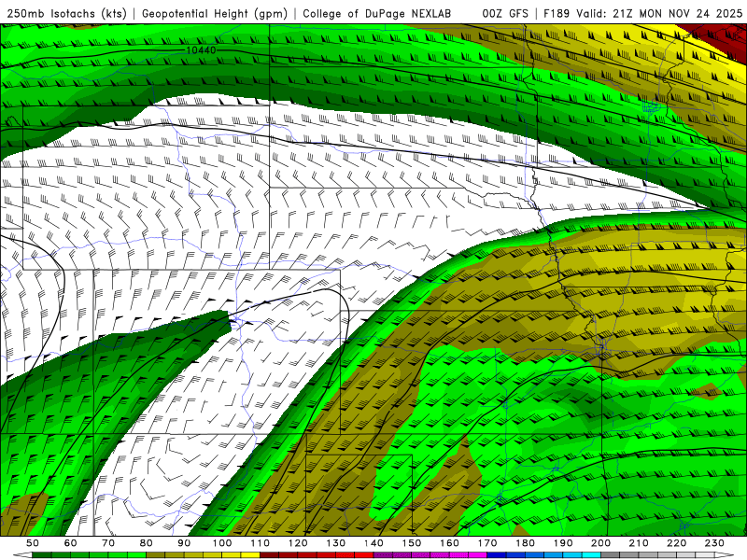
Task: Click the 'Valid: 21Z MON NOV 24 2025' text
Action: point(659,13)
